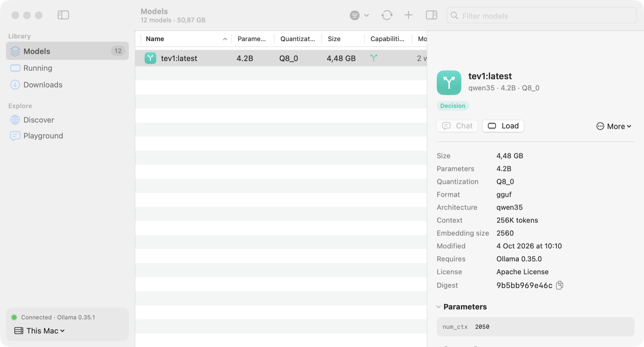Open the This Mac host dropdown

(x=39, y=331)
